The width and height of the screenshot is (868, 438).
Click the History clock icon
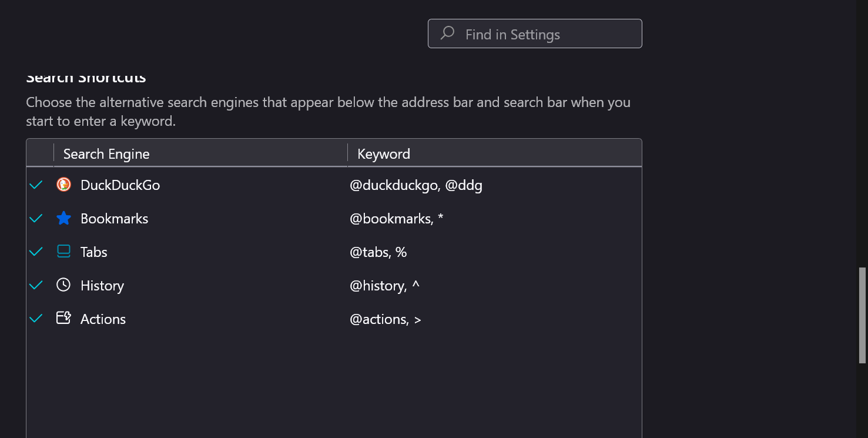tap(63, 285)
